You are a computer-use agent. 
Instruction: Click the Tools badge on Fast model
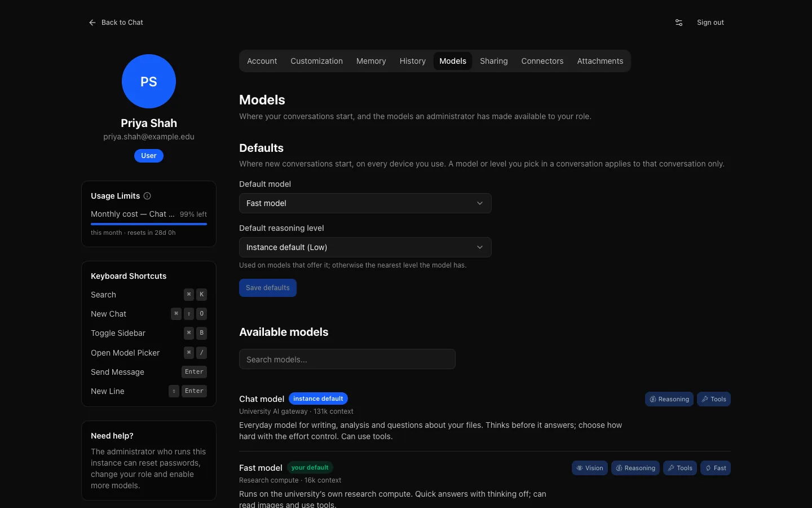click(x=680, y=468)
